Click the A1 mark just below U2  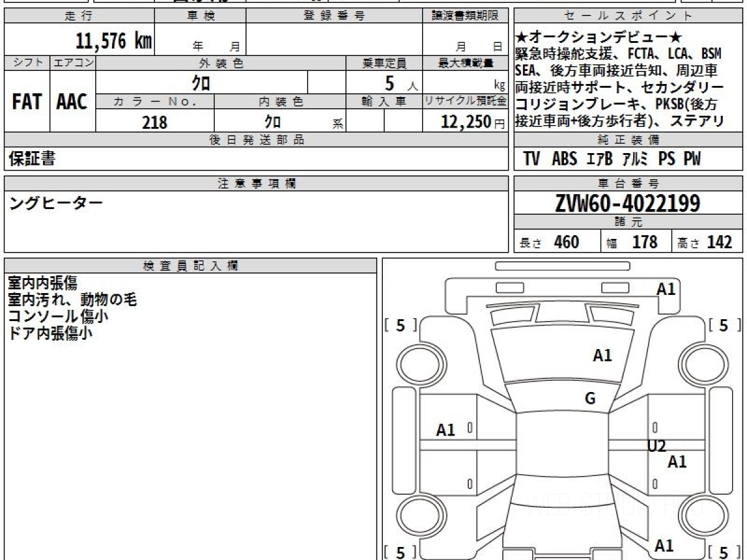[x=677, y=462]
